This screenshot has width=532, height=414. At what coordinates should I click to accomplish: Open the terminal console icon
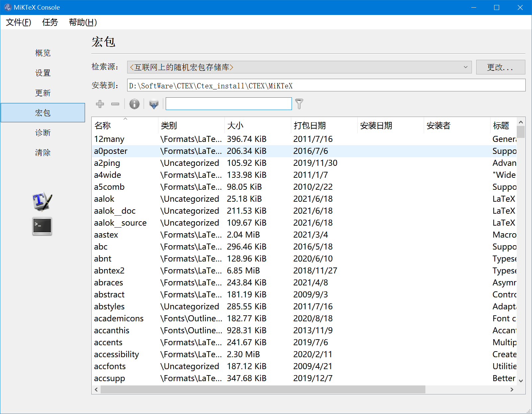pos(42,226)
